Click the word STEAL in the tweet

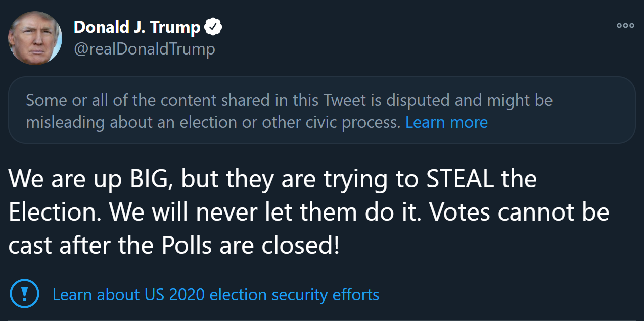click(460, 179)
